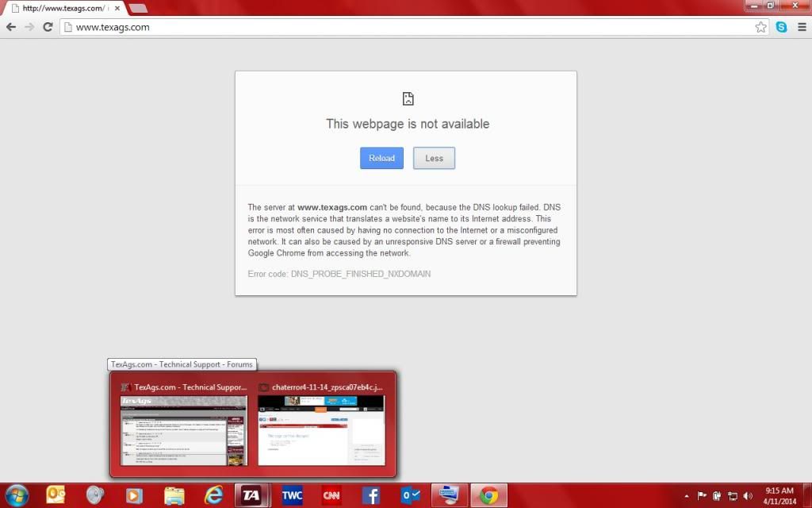Open Facebook from the taskbar
Screen dimensions: 812x508
pos(370,495)
